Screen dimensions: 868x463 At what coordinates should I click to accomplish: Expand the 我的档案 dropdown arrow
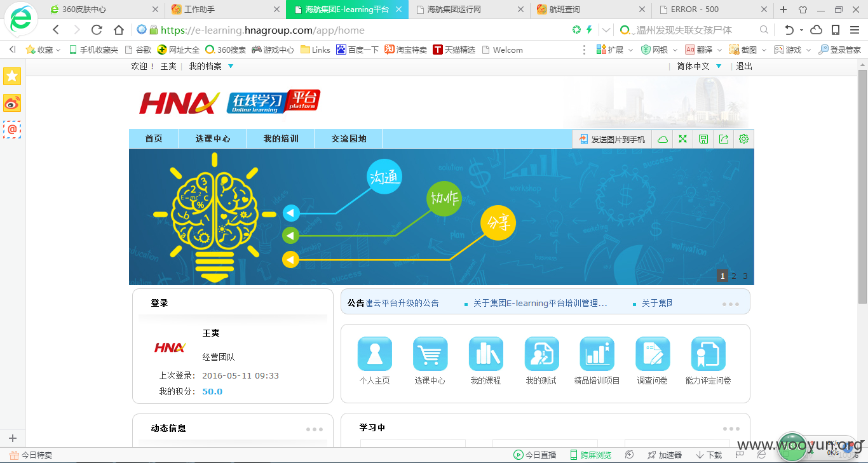(231, 66)
